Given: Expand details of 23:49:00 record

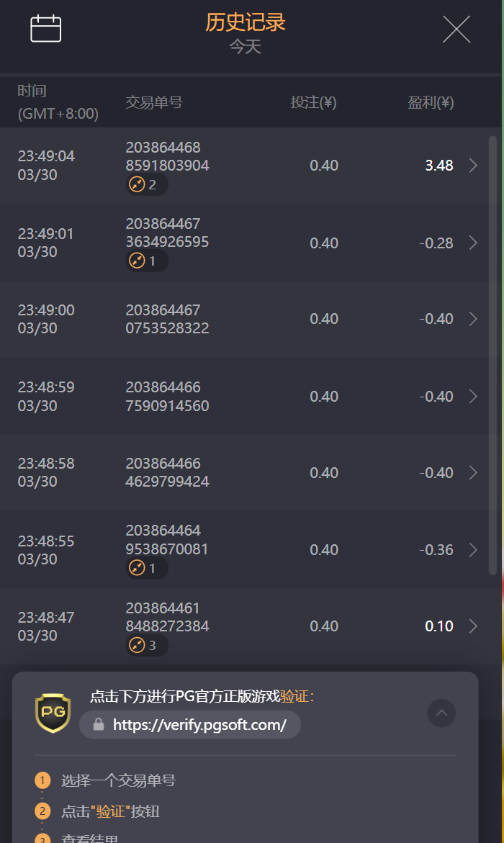Looking at the screenshot, I should click(x=473, y=319).
